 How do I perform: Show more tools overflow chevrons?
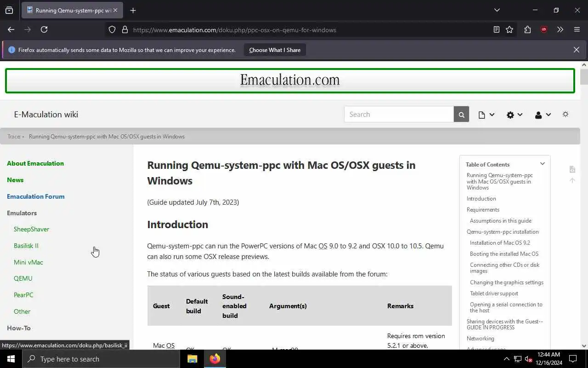560,29
